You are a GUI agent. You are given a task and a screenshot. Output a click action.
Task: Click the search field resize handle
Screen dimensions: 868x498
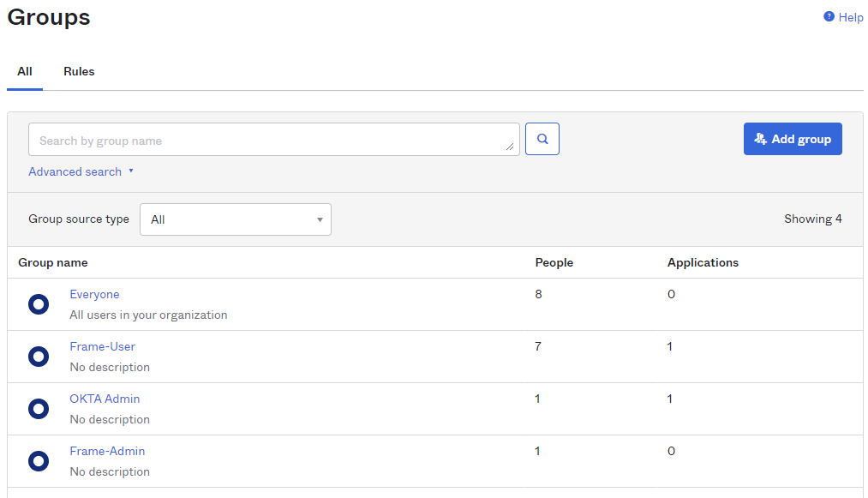[x=511, y=147]
